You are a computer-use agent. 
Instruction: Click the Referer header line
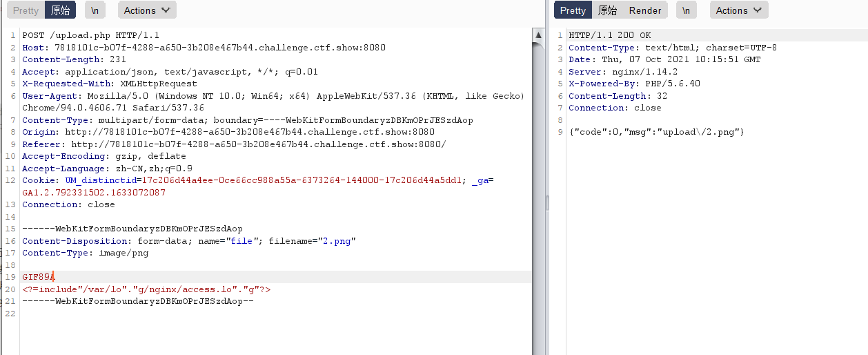[234, 144]
